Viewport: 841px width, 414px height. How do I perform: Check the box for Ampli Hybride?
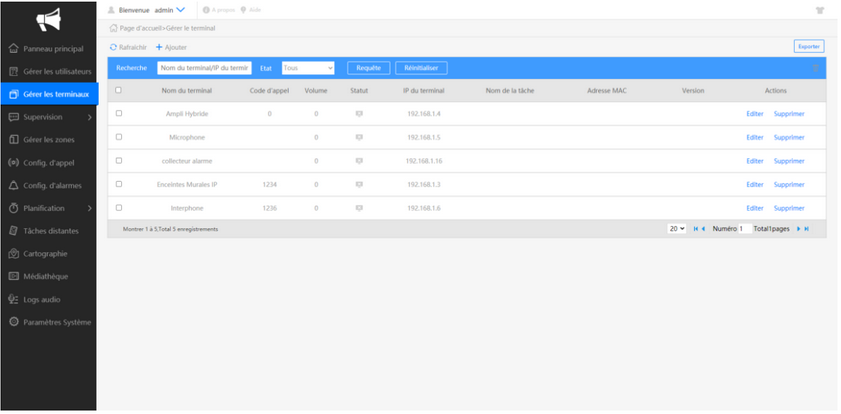[x=119, y=113]
